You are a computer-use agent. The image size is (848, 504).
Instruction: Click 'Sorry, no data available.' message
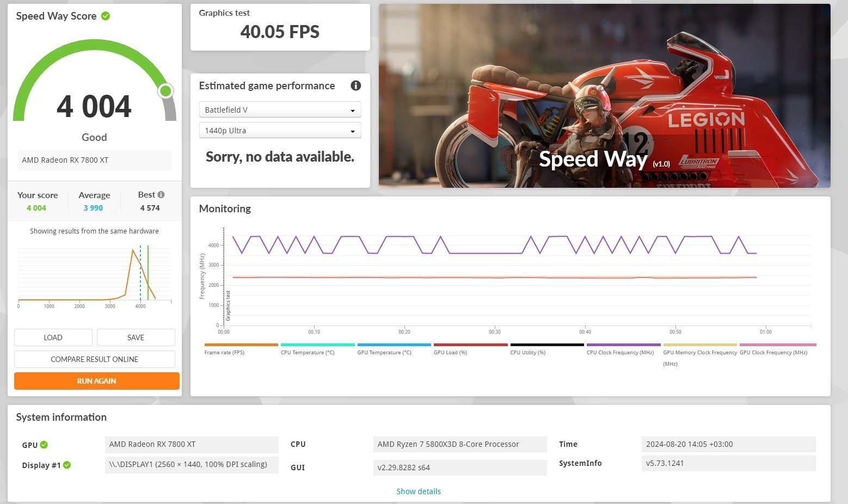(280, 157)
